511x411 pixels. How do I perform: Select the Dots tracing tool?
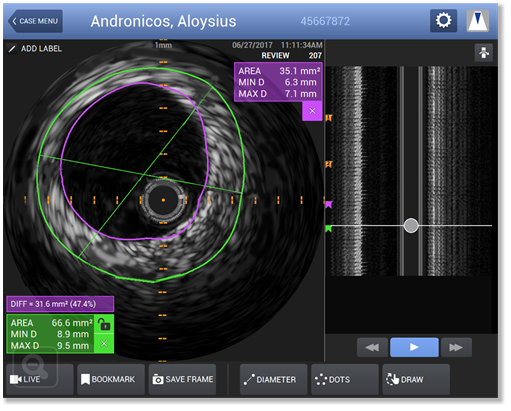(x=345, y=379)
